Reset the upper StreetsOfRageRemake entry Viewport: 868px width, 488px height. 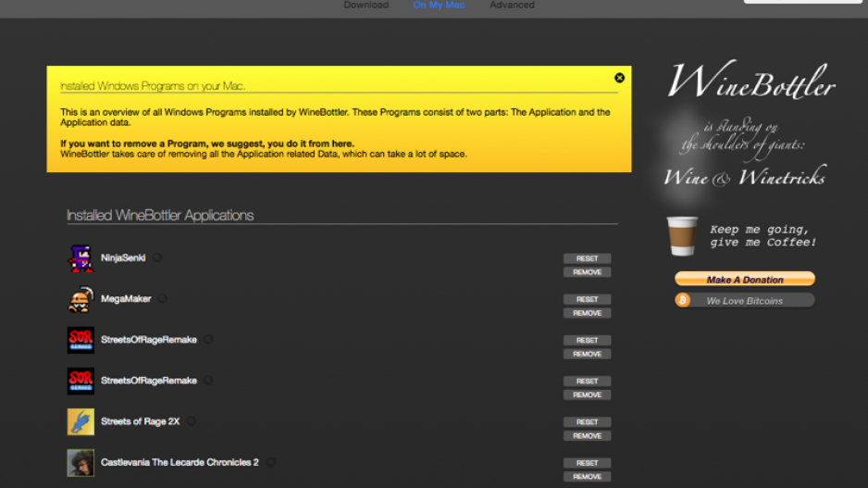pos(588,341)
